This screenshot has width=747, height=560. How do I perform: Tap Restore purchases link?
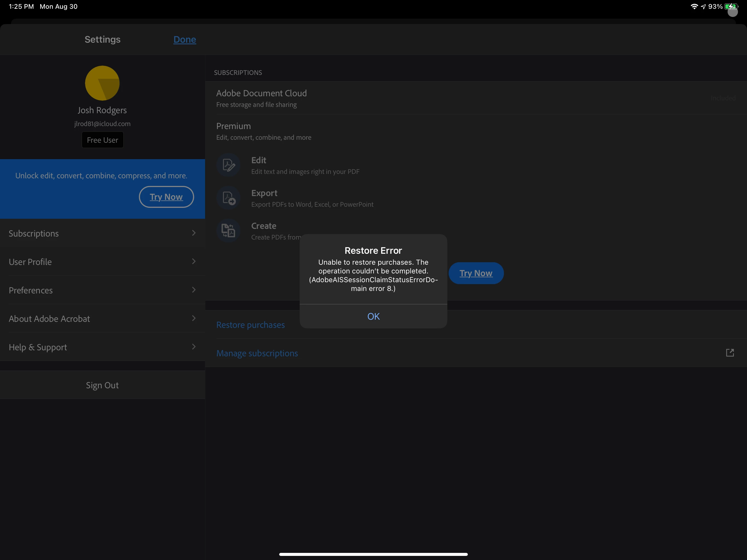pos(250,325)
